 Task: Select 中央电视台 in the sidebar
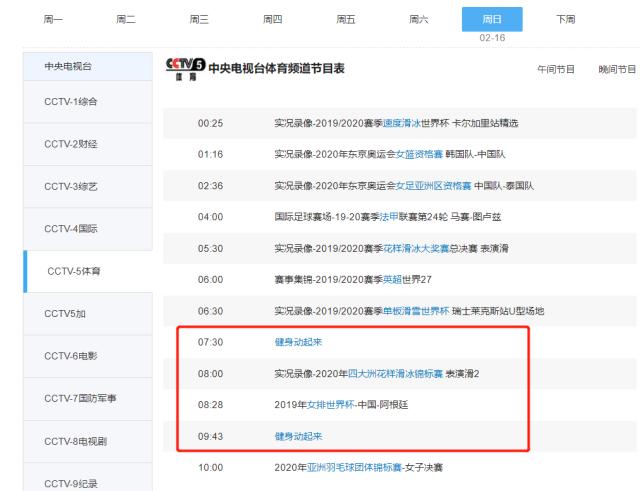click(x=88, y=66)
